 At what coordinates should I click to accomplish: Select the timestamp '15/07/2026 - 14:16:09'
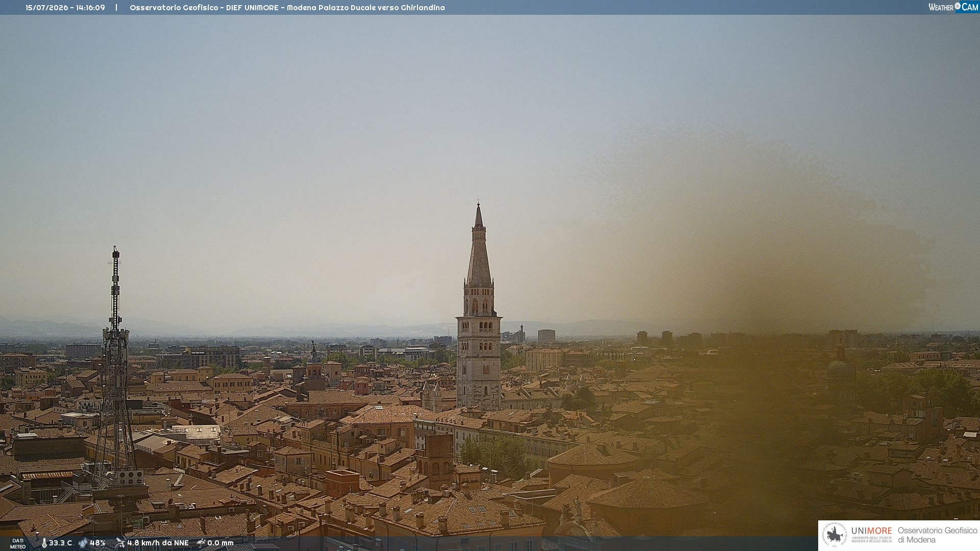(65, 8)
